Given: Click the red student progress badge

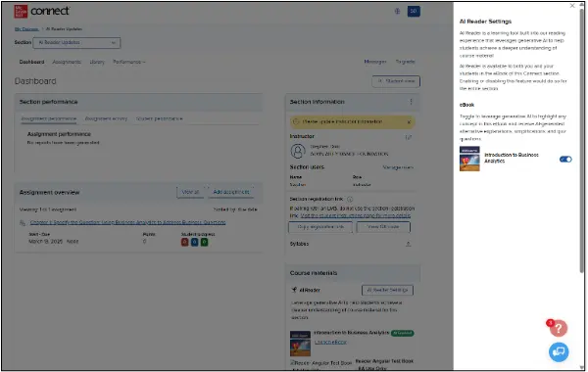Looking at the screenshot, I should (x=185, y=242).
